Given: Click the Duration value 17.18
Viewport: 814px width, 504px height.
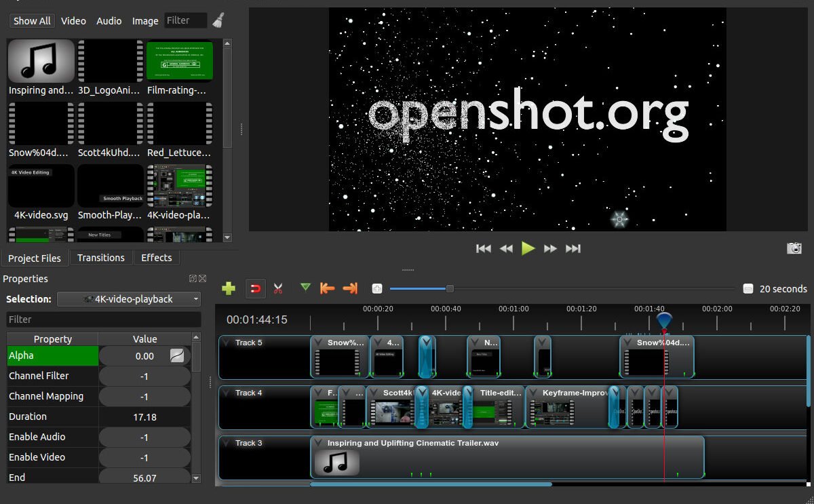Looking at the screenshot, I should tap(144, 417).
